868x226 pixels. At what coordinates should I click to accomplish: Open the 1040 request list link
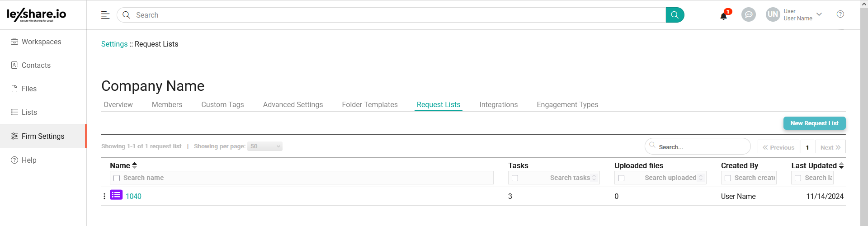coord(133,196)
